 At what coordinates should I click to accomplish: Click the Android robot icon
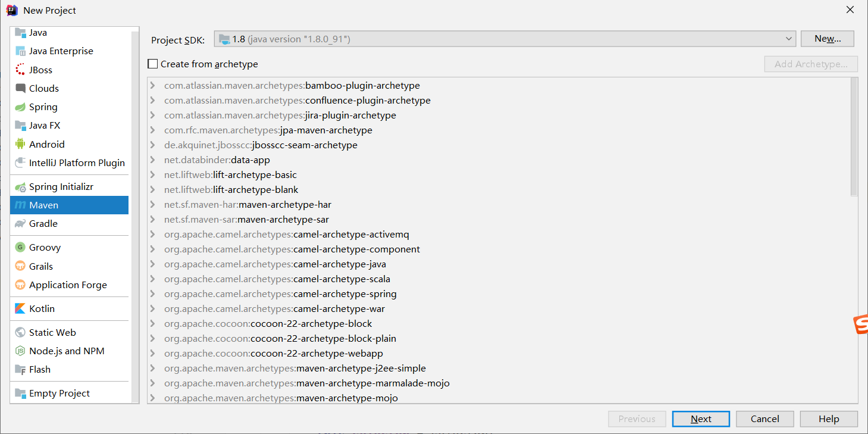(21, 144)
